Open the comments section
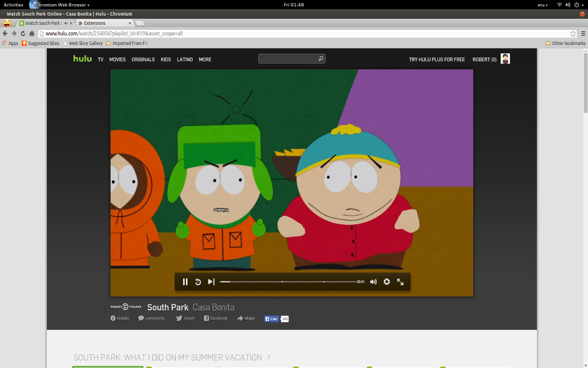This screenshot has width=588, height=368. click(152, 318)
